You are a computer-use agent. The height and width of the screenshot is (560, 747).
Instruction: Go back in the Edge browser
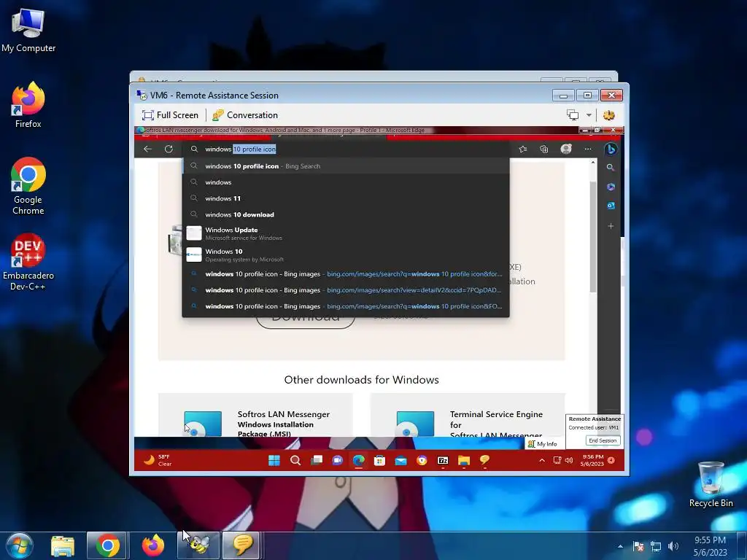[147, 149]
